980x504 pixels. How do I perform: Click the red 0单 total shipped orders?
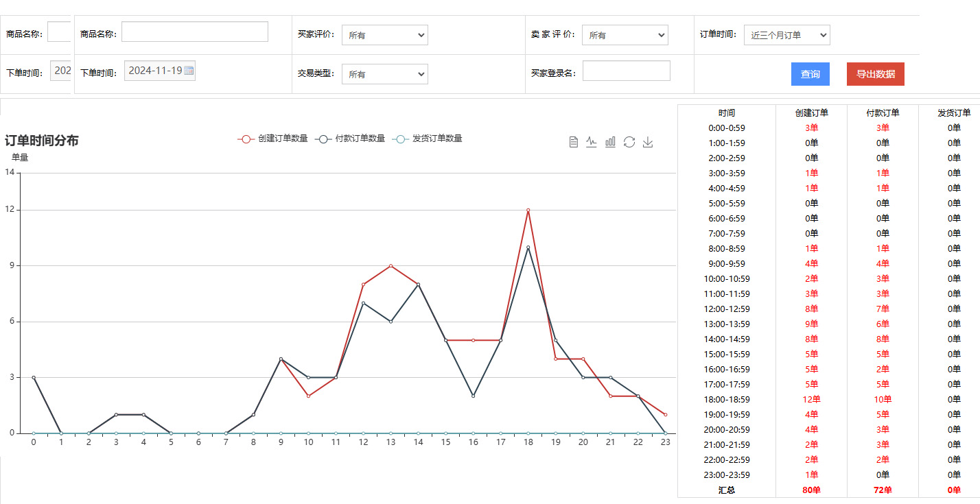click(x=955, y=490)
